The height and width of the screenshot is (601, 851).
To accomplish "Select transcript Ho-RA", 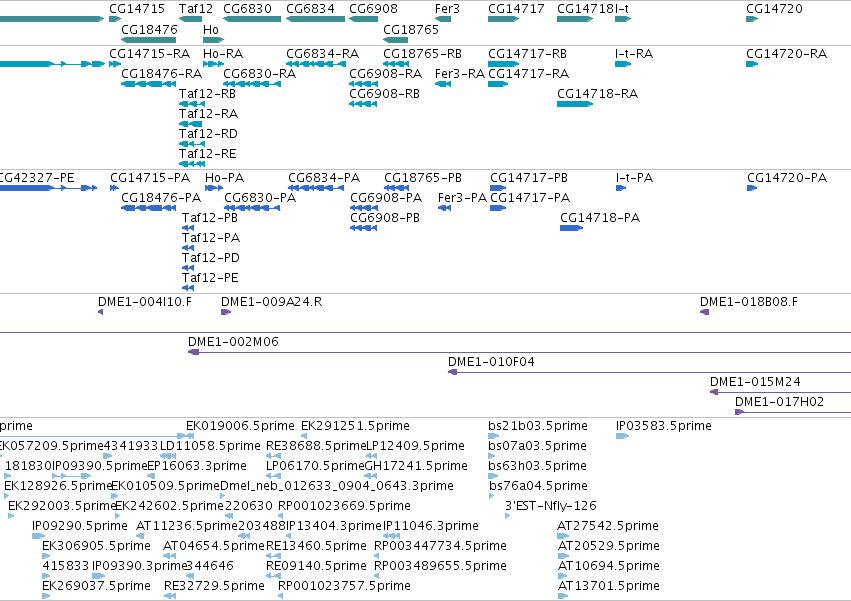I will coord(223,54).
